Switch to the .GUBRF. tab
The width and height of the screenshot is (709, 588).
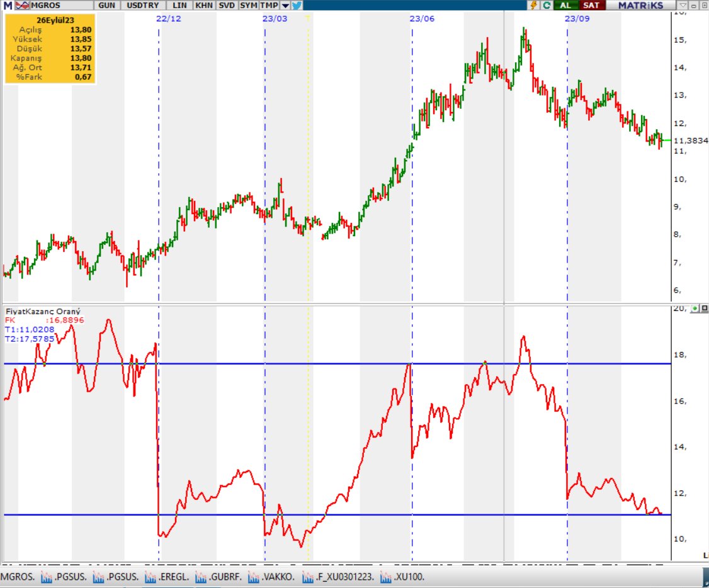tap(225, 577)
